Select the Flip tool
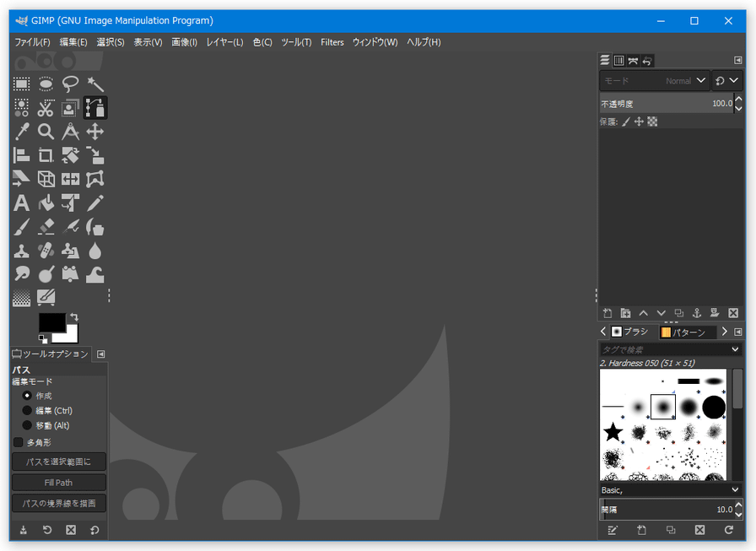 (70, 180)
